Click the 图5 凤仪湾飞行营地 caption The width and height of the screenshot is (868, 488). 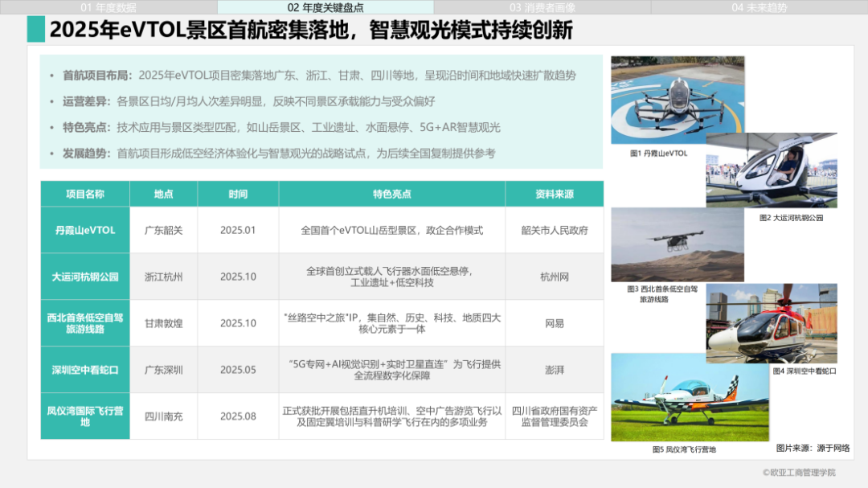(x=684, y=449)
